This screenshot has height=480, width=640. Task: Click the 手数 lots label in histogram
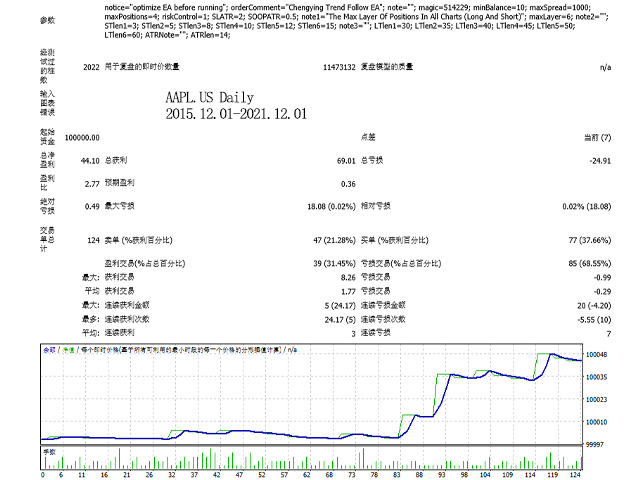point(49,452)
